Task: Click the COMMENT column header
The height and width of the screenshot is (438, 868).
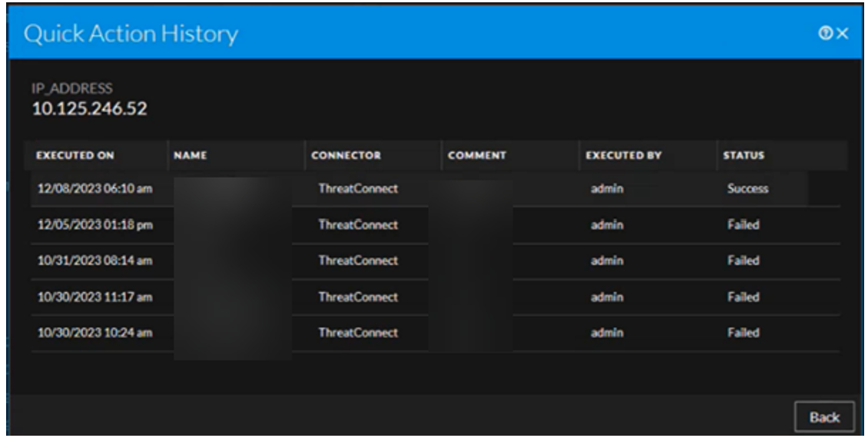Action: [476, 155]
